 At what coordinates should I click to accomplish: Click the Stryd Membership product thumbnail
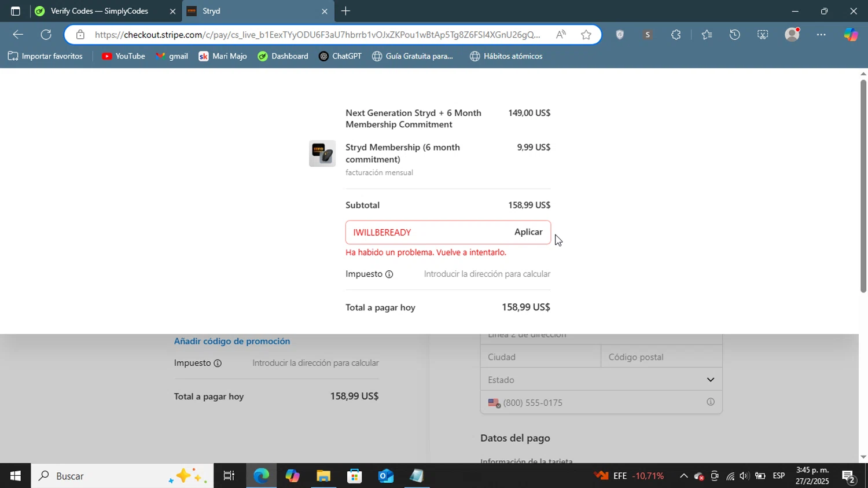[322, 153]
